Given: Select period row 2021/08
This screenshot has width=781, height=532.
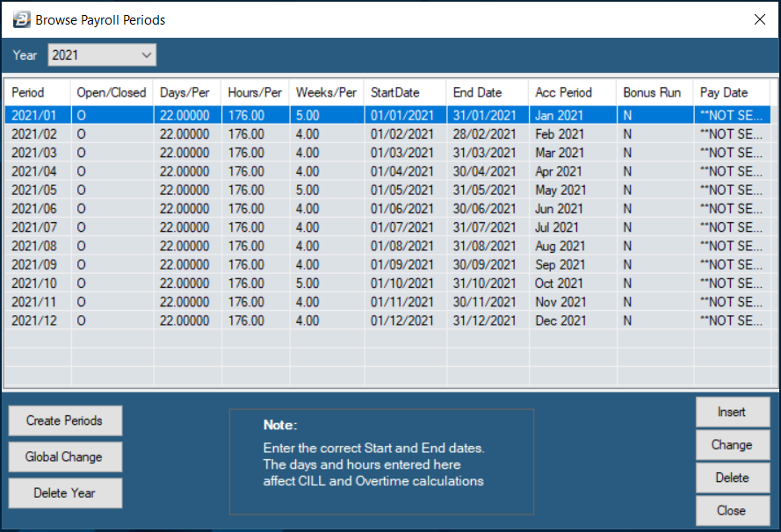Looking at the screenshot, I should point(387,246).
